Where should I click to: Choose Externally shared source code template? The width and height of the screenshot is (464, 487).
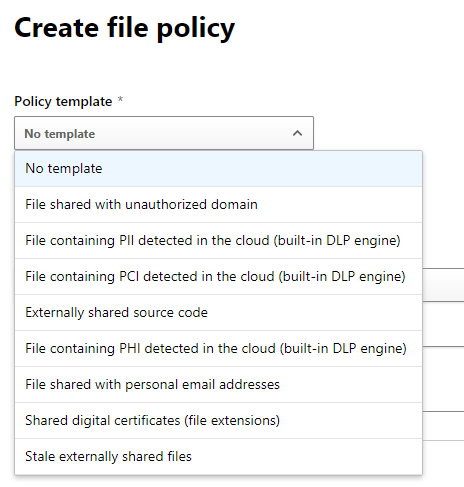218,313
